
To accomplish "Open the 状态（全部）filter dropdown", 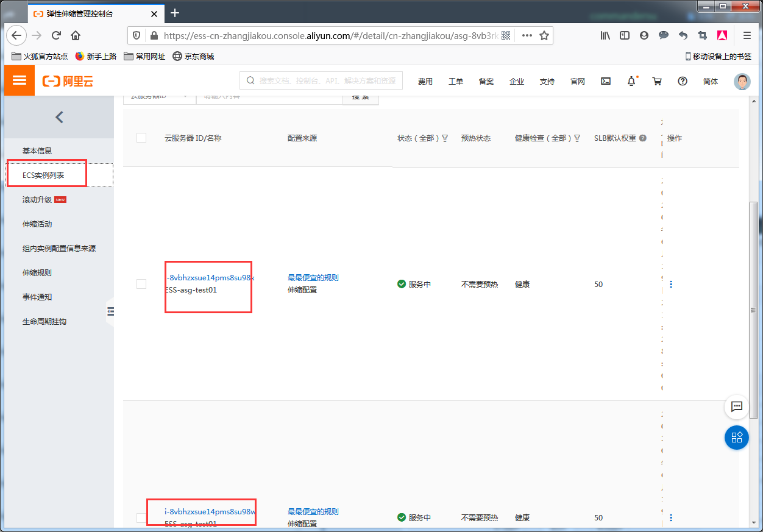I will pos(445,138).
